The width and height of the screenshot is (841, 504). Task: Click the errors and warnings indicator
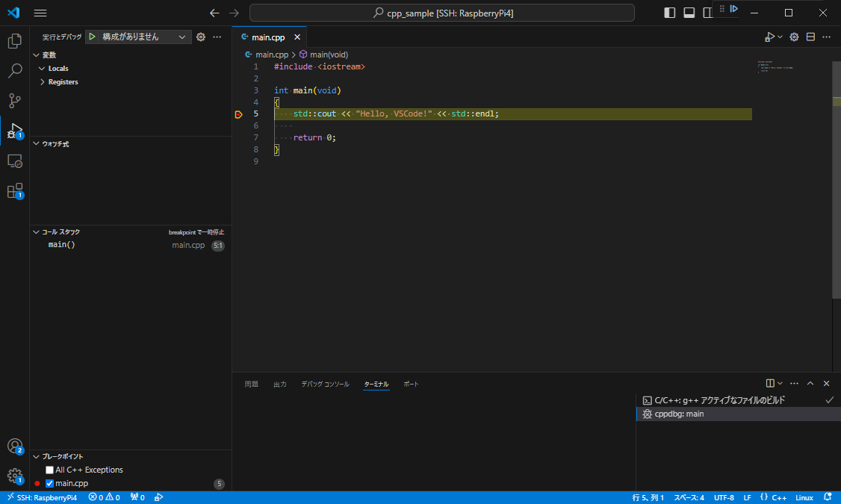[x=104, y=497]
